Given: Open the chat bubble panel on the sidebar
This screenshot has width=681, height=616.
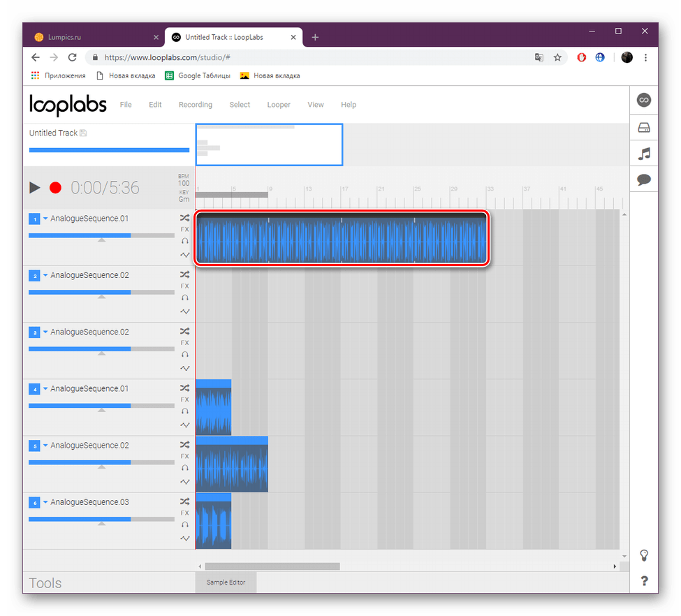Looking at the screenshot, I should tap(643, 179).
